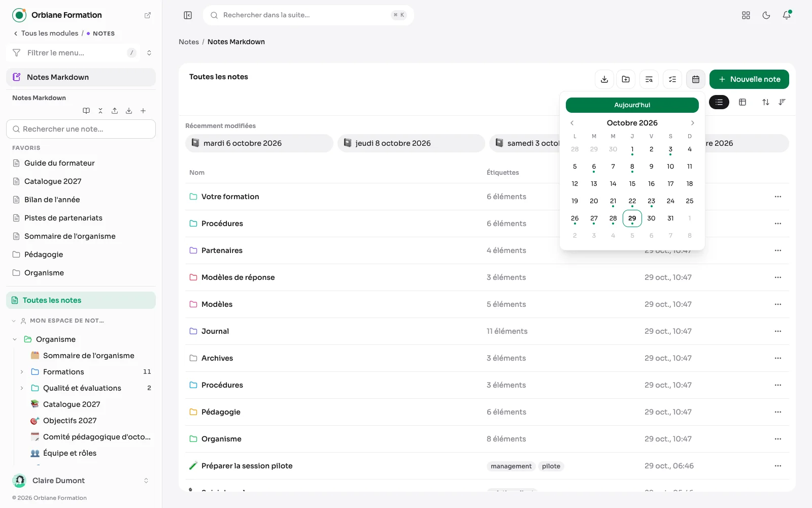Image resolution: width=812 pixels, height=508 pixels.
Task: Click the sidebar import download icon
Action: [129, 111]
